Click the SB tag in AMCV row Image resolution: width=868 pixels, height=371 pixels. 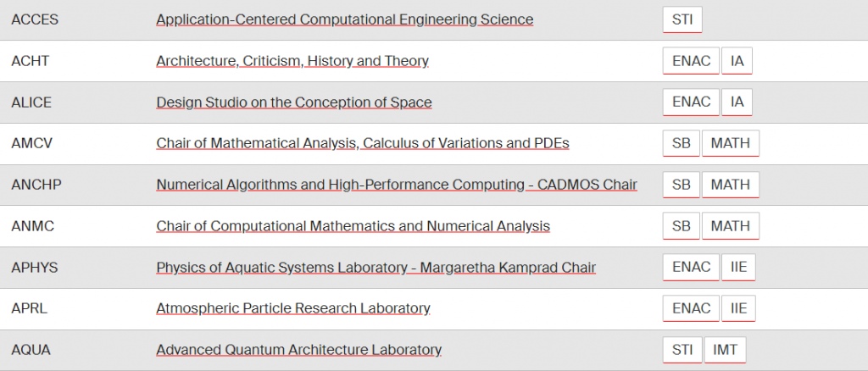[681, 143]
